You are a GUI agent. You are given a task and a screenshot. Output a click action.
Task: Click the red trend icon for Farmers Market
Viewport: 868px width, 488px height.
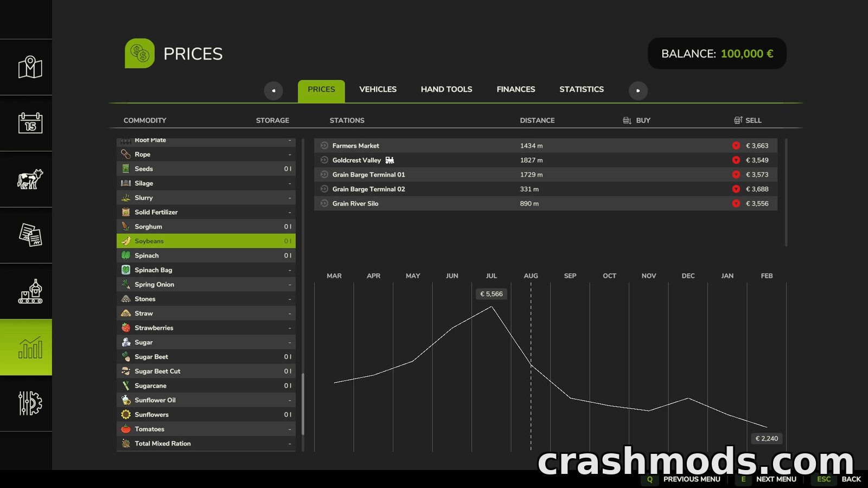pos(736,145)
